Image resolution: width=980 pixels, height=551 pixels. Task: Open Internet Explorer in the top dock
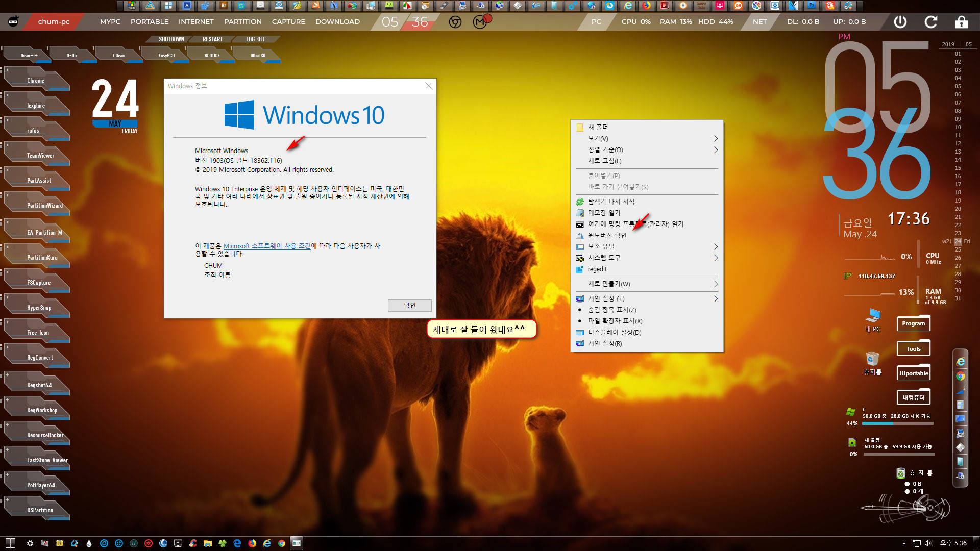pos(628,6)
